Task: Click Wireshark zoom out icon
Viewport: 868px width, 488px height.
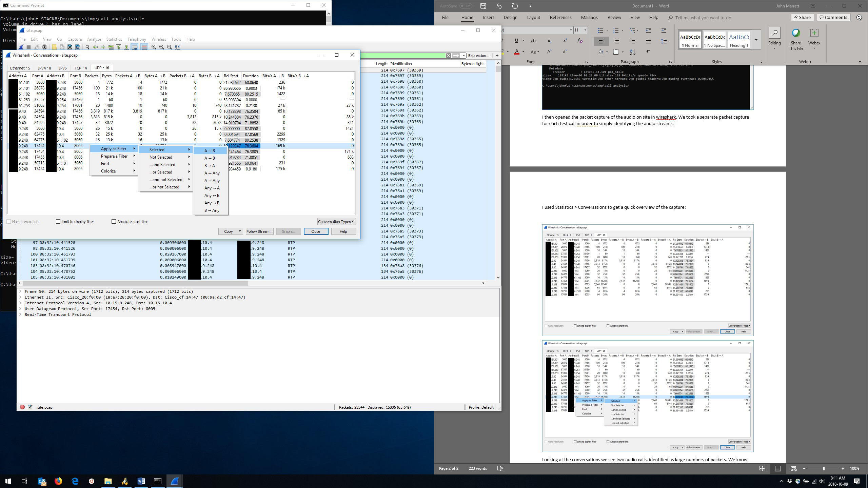Action: [162, 47]
